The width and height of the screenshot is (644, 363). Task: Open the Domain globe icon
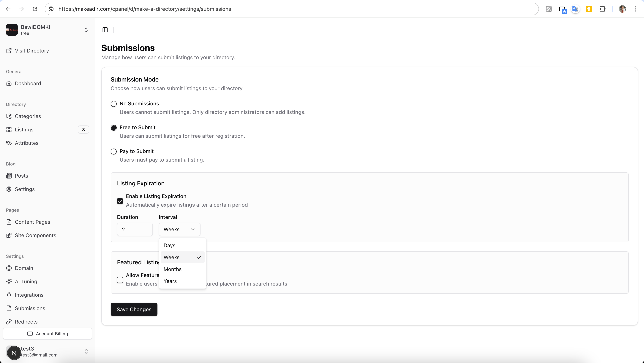point(9,268)
